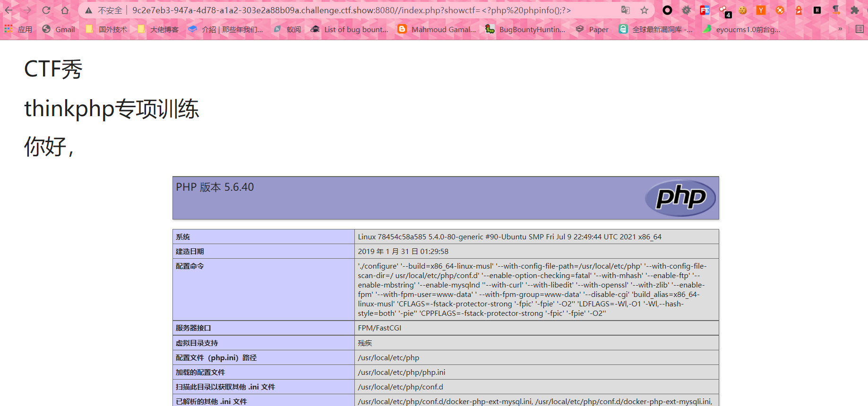Click the thinkphp专项训练 heading
Screen dimensions: 868x406
click(x=112, y=109)
